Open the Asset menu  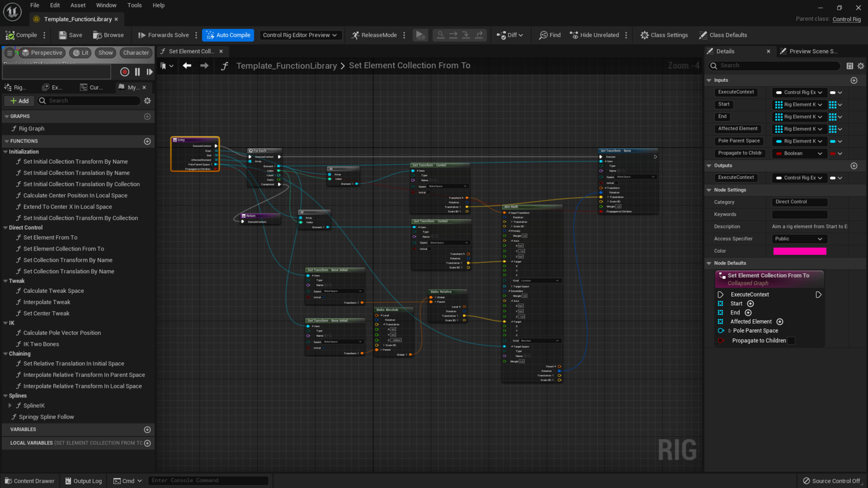pos(78,5)
